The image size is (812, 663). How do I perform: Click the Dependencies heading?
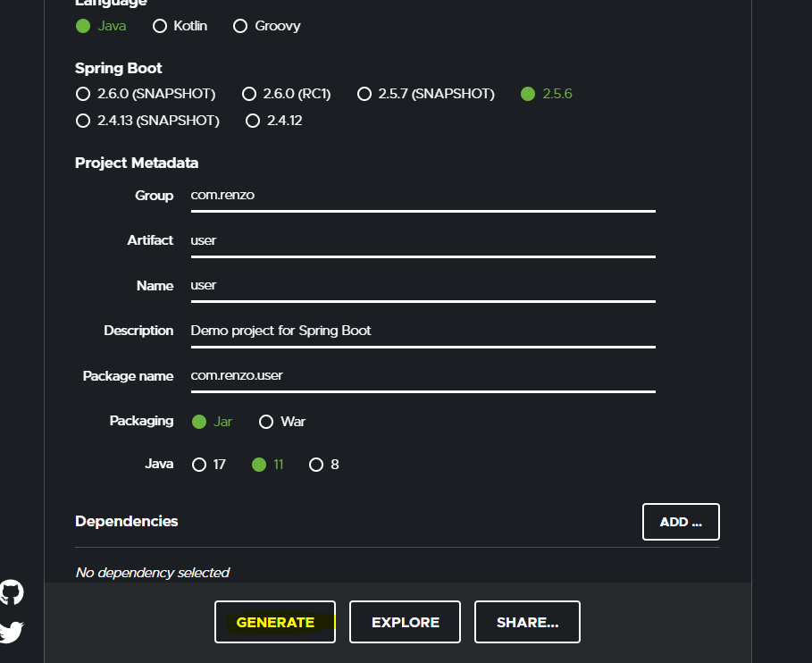click(126, 521)
